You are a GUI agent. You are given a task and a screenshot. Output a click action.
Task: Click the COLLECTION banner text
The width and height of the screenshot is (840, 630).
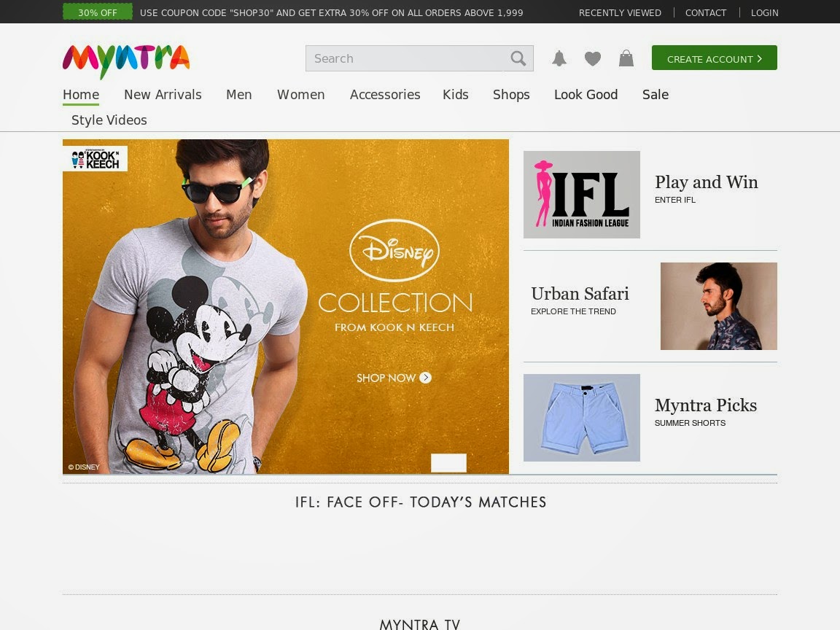395,303
